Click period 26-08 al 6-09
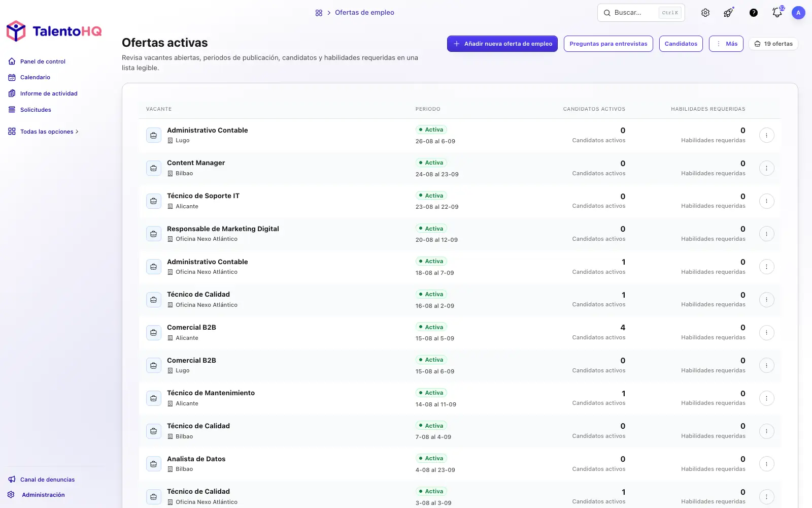812x508 pixels. pyautogui.click(x=435, y=141)
